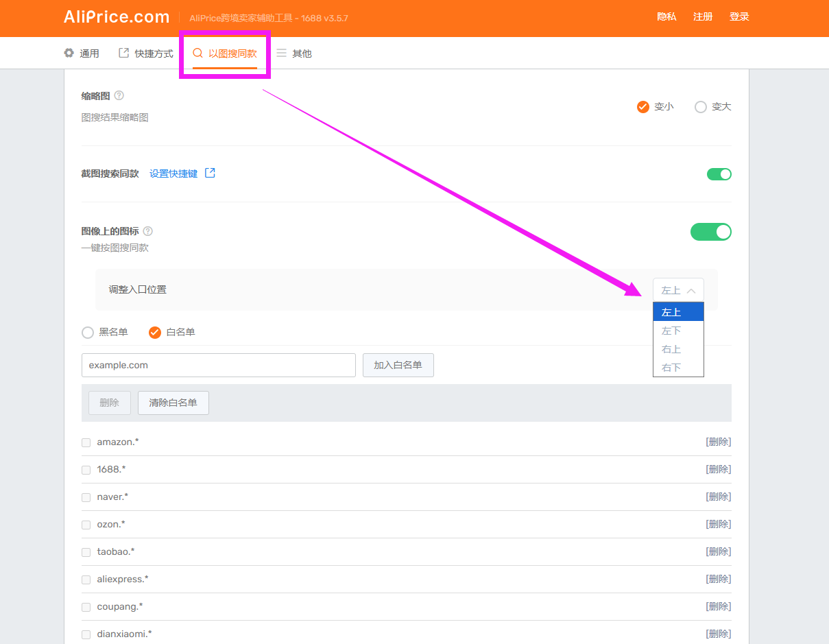The image size is (829, 644).
Task: Switch to the 其他 tab
Action: point(294,53)
